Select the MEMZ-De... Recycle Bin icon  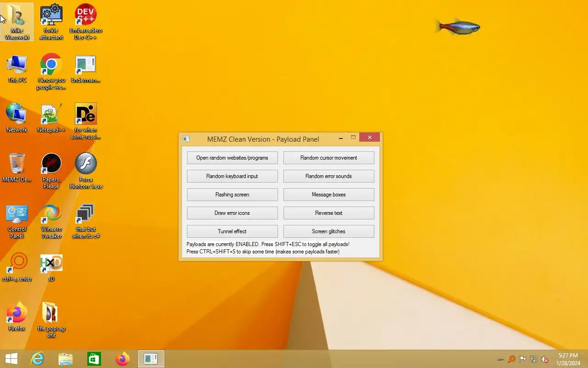[x=17, y=168]
